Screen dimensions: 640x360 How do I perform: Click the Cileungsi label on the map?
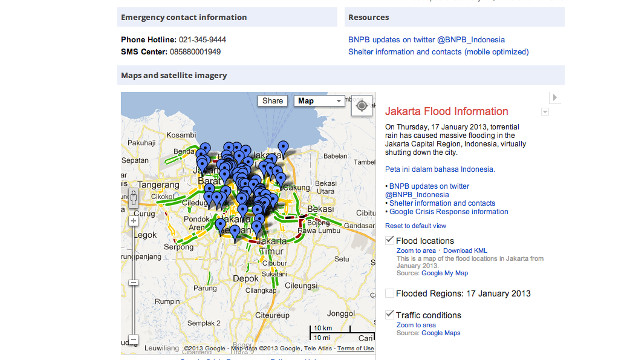coord(301,286)
